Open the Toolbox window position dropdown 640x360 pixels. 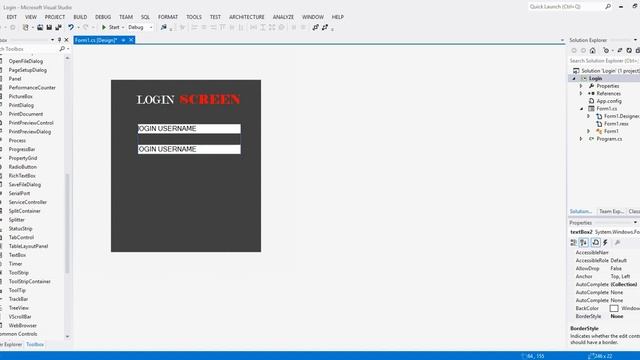[52, 40]
